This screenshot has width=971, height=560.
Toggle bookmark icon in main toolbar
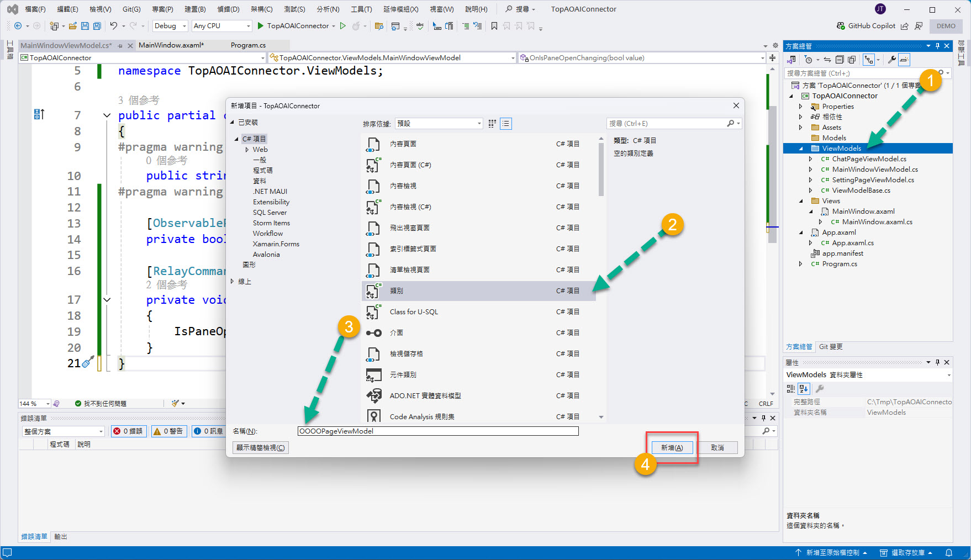click(494, 26)
